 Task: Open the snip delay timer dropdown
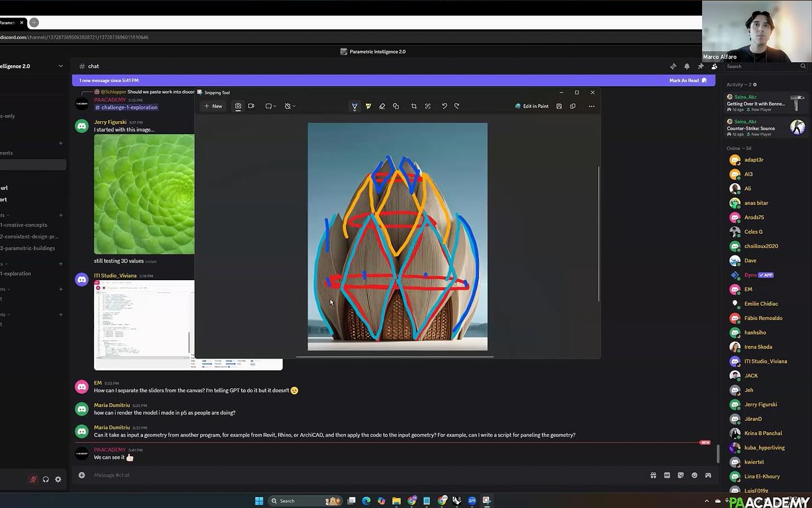point(290,106)
